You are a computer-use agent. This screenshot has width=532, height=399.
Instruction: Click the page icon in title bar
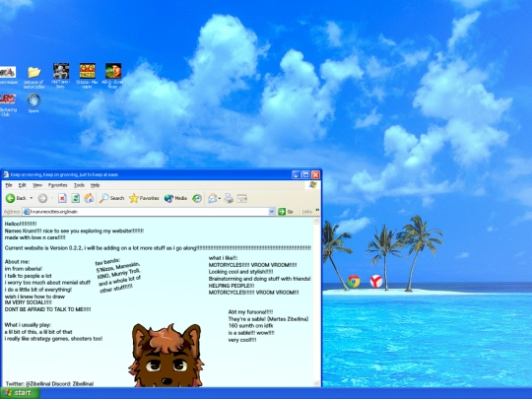tap(6, 174)
